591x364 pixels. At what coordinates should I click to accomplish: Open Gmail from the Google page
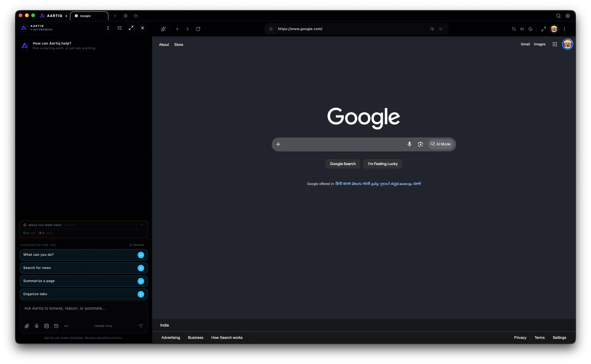point(525,44)
